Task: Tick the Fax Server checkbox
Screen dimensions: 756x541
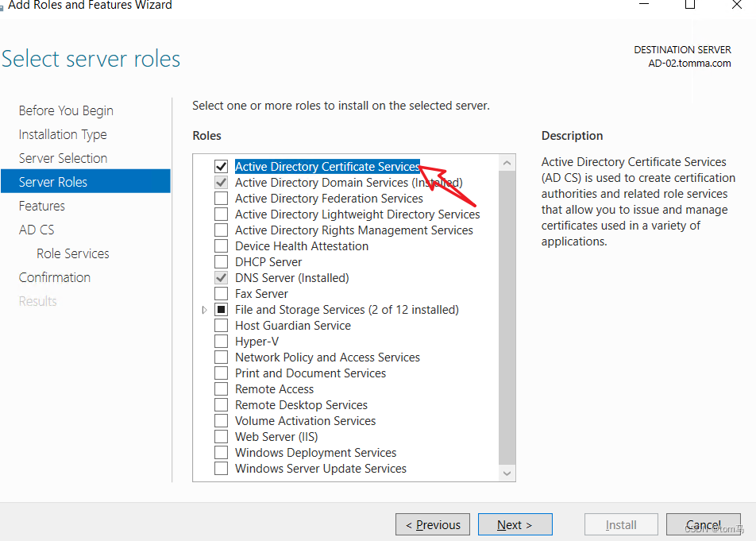Action: pos(222,294)
